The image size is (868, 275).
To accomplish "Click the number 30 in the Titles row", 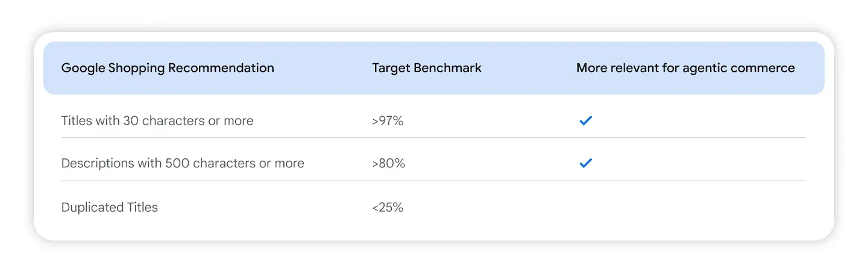I will [131, 120].
